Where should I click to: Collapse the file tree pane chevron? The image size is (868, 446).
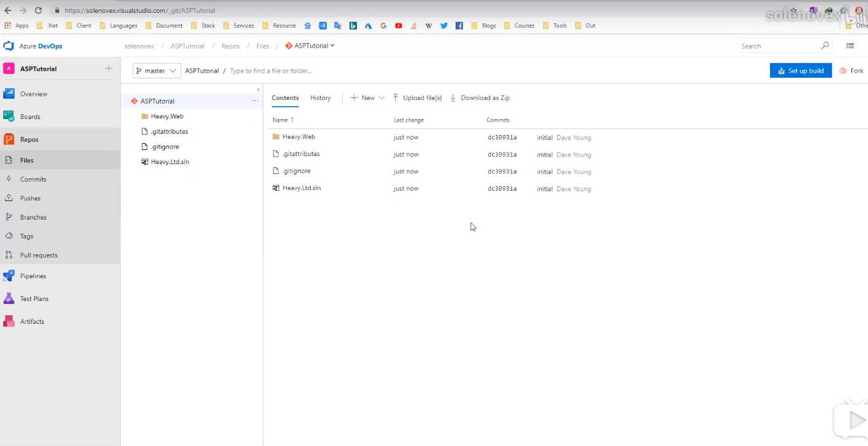[x=258, y=90]
